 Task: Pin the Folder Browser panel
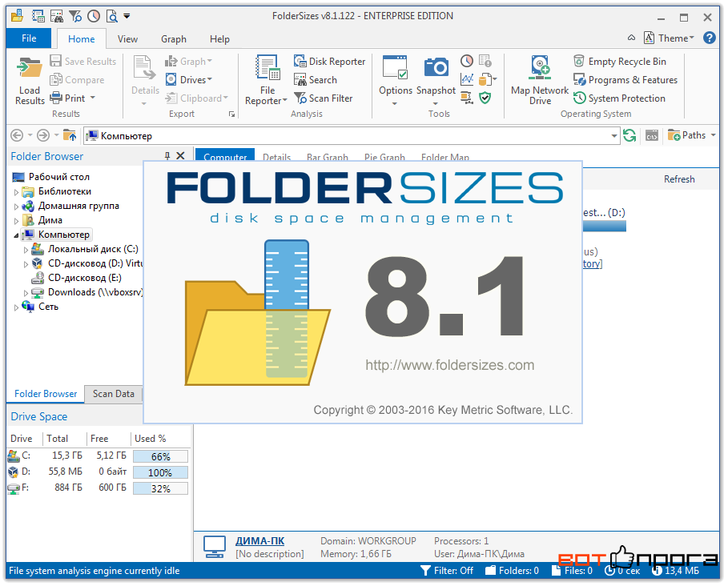167,156
